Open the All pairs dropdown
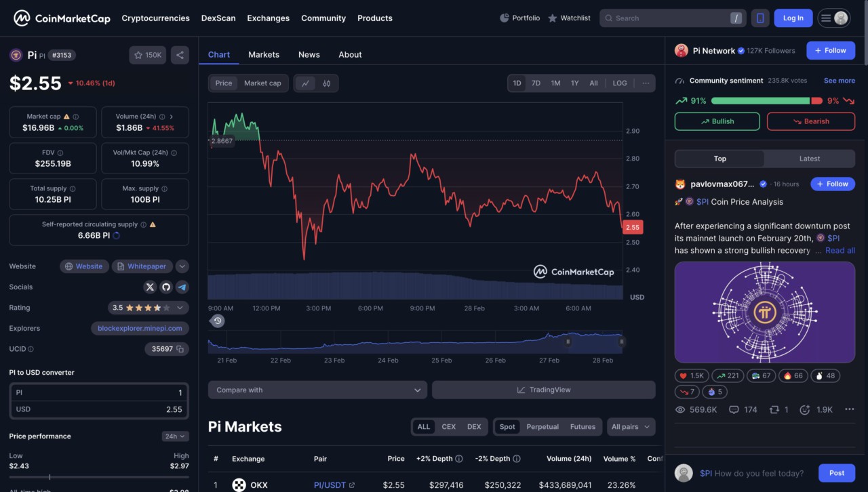This screenshot has width=868, height=492. [631, 427]
